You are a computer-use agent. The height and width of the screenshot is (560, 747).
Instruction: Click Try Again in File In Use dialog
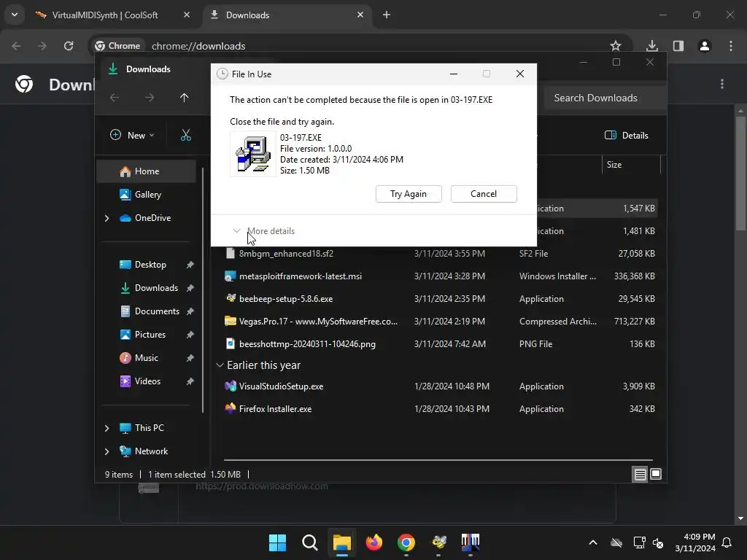point(409,194)
